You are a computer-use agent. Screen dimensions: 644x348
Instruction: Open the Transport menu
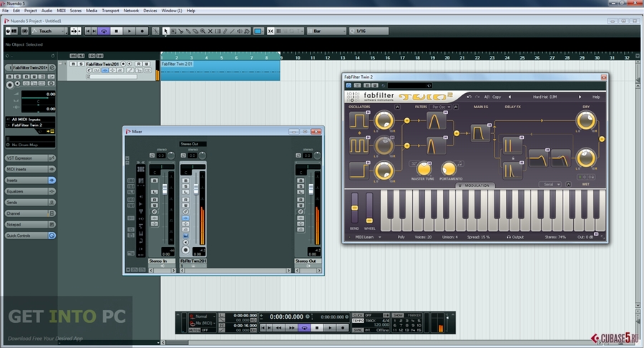(x=110, y=11)
